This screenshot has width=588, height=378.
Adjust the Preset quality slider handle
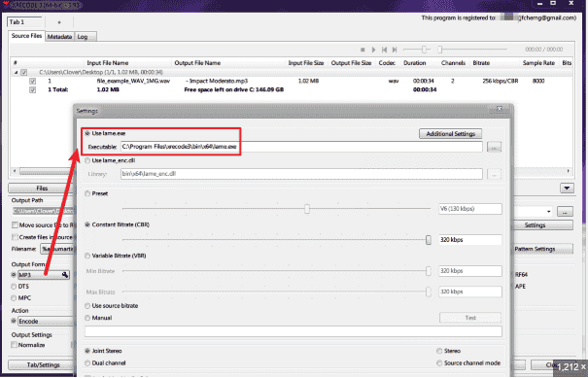(307, 209)
